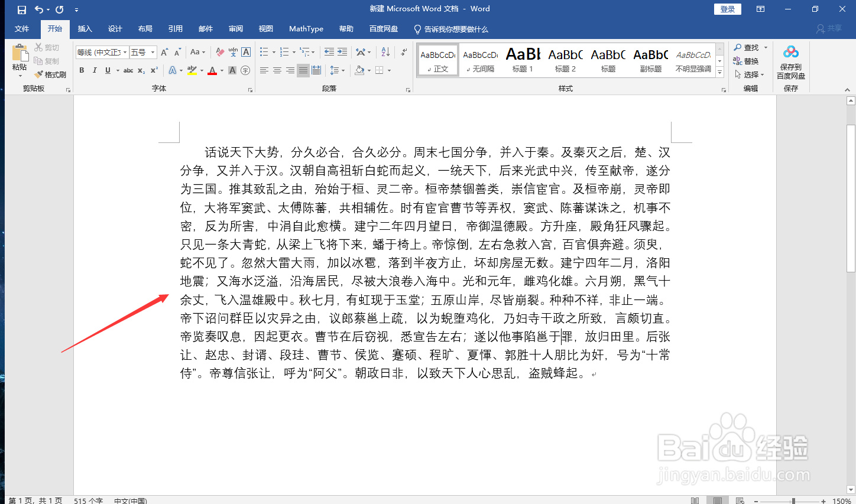
Task: Align the paragraph left
Action: pyautogui.click(x=264, y=70)
